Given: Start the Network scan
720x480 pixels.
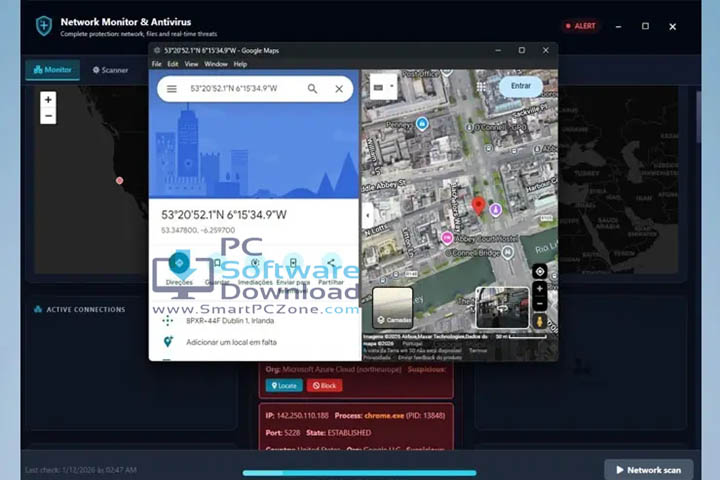Looking at the screenshot, I should pyautogui.click(x=648, y=469).
